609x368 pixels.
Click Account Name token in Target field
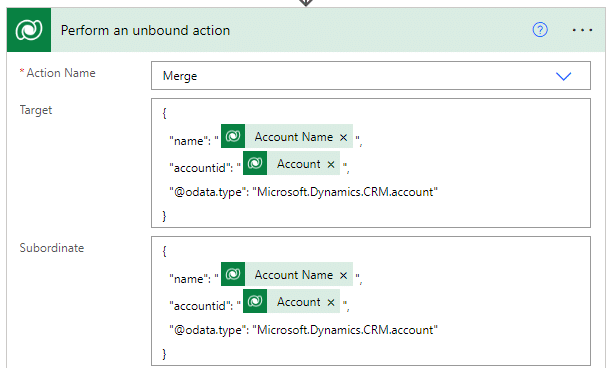coord(294,137)
